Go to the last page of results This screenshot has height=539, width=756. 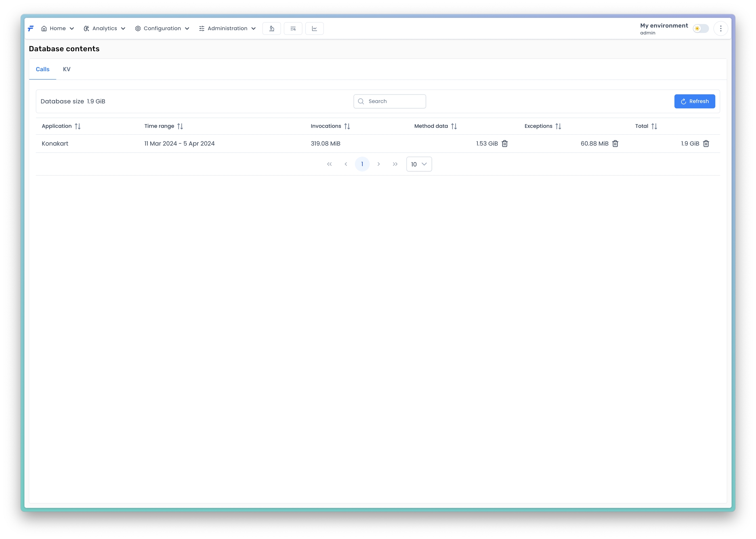click(395, 164)
